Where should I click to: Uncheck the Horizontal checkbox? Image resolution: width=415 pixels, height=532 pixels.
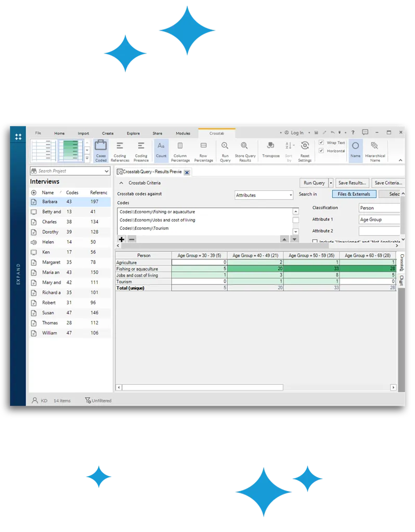[x=321, y=151]
